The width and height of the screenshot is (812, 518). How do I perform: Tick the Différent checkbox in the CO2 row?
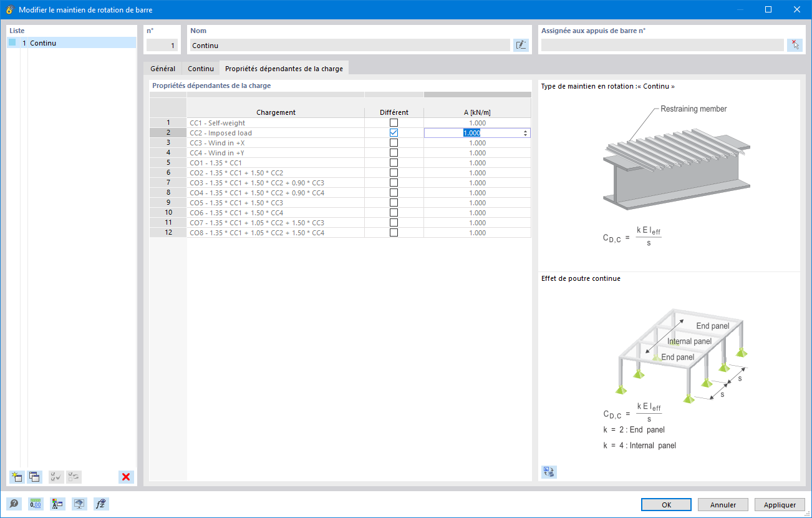(394, 173)
